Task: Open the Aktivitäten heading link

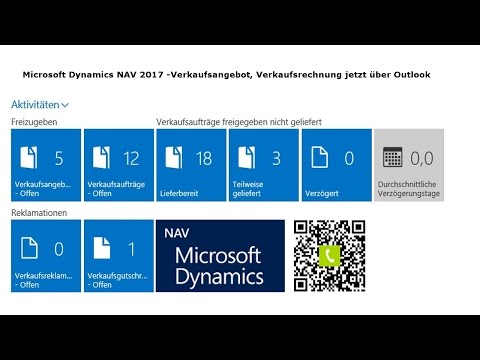Action: tap(35, 105)
